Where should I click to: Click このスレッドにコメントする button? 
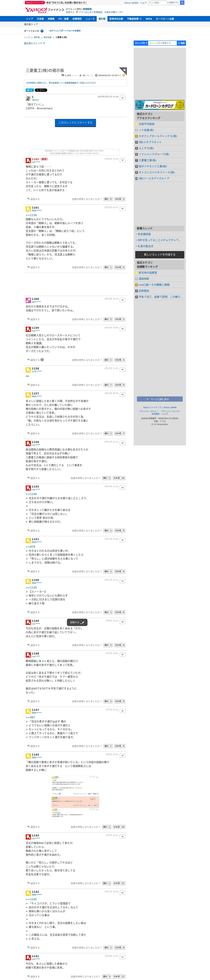click(x=75, y=122)
